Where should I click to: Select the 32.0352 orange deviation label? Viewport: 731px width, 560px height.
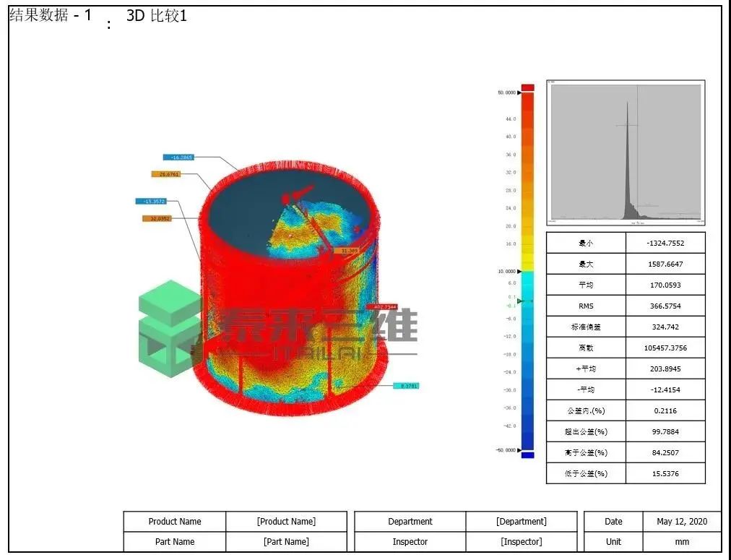157,218
